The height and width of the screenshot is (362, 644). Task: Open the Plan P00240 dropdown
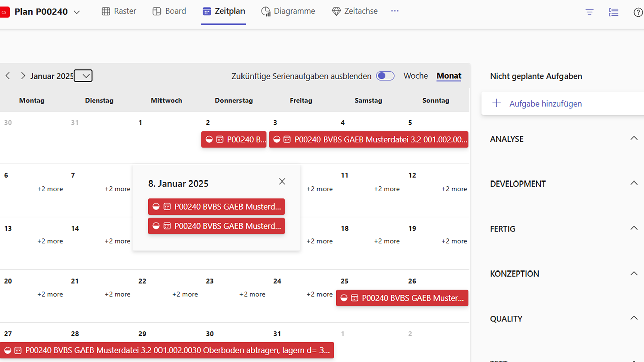(77, 12)
